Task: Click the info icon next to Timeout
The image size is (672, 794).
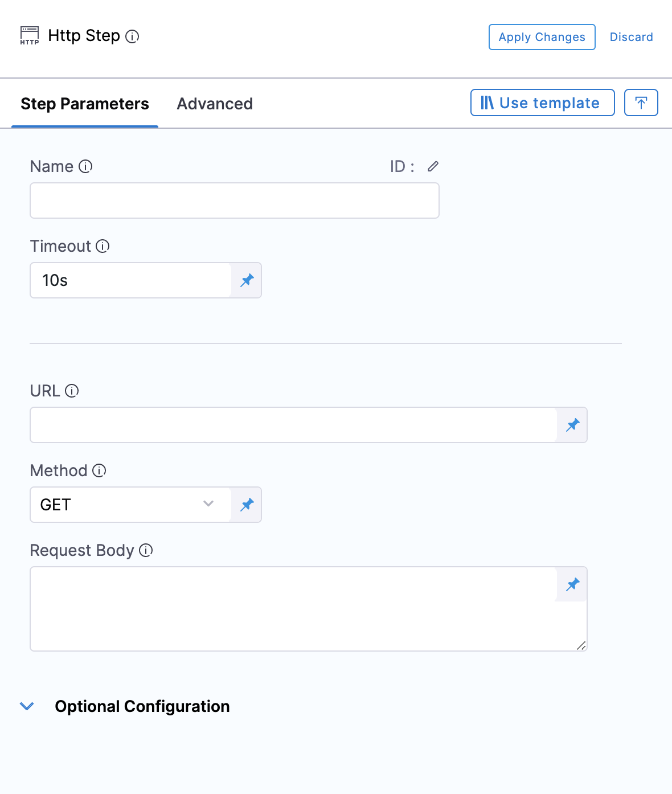Action: 103,246
